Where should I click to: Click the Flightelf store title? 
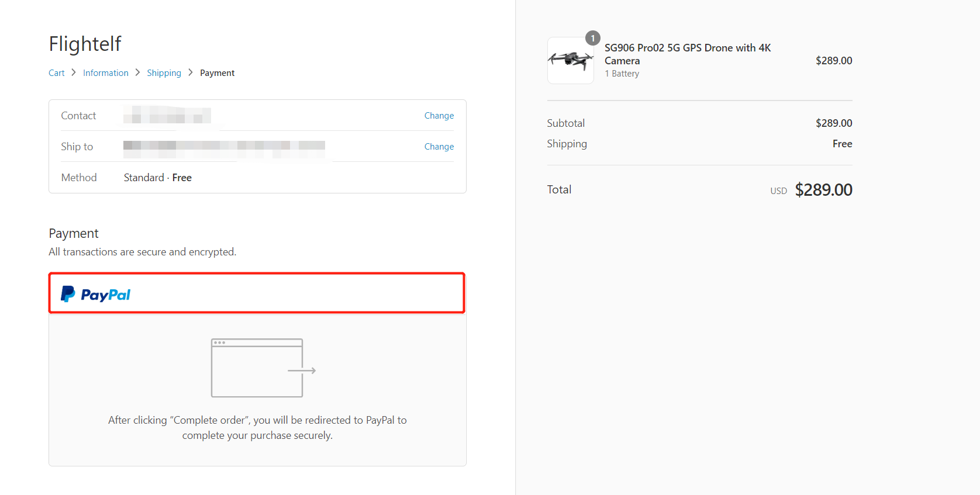click(85, 44)
